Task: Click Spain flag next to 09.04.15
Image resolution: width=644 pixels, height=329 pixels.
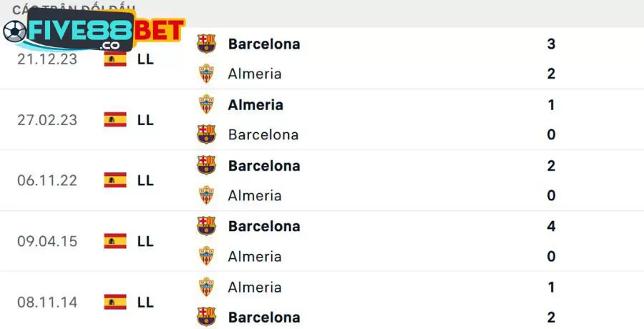Action: pos(114,241)
